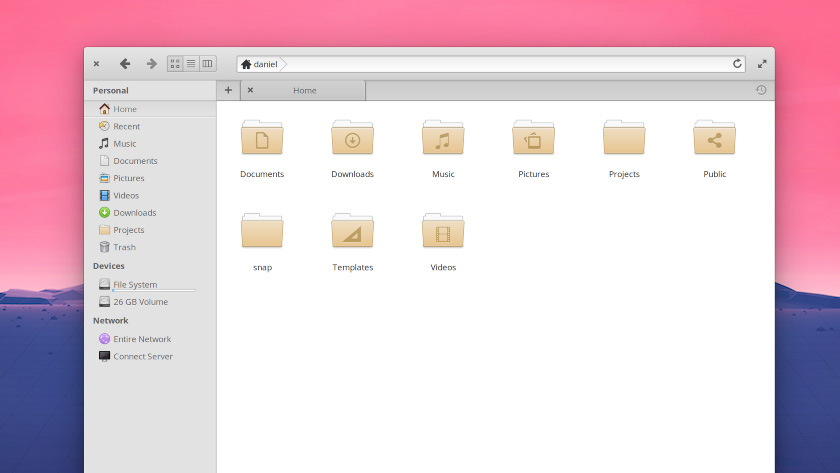Click the File System storage usage bar

point(154,291)
